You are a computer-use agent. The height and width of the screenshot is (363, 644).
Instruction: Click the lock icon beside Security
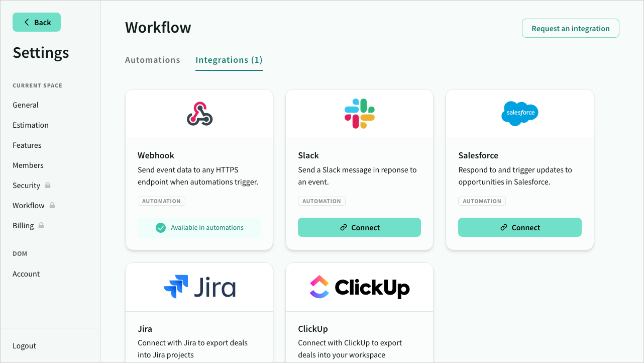48,185
